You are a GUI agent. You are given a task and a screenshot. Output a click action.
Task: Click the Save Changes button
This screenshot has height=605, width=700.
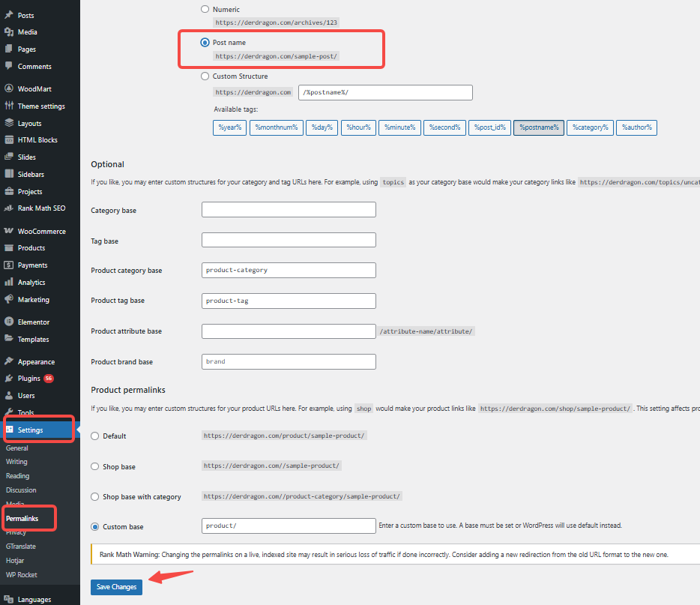tap(115, 587)
